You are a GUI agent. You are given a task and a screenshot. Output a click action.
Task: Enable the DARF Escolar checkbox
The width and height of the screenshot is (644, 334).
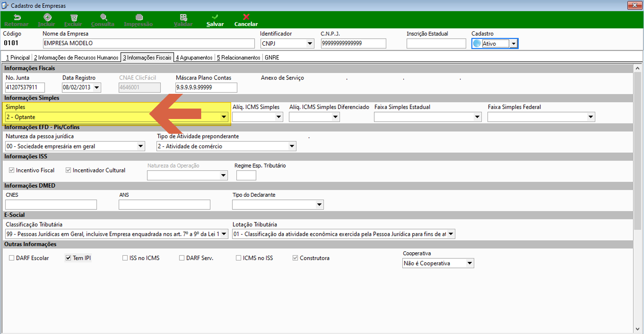(x=12, y=258)
